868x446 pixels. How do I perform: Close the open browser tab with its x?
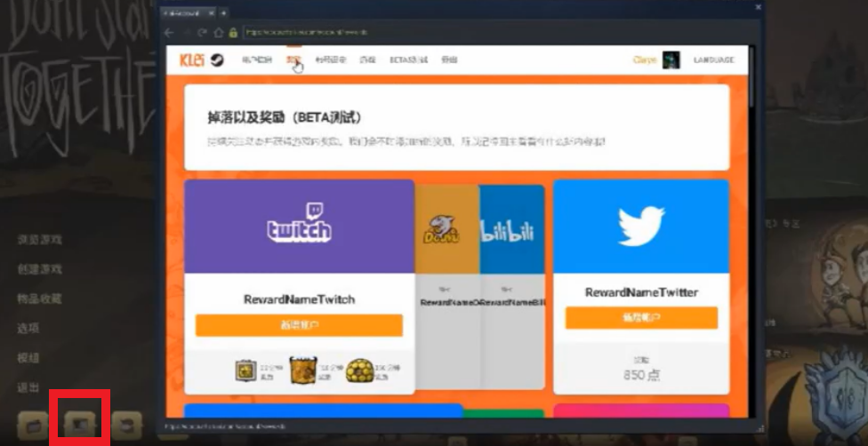(x=211, y=12)
